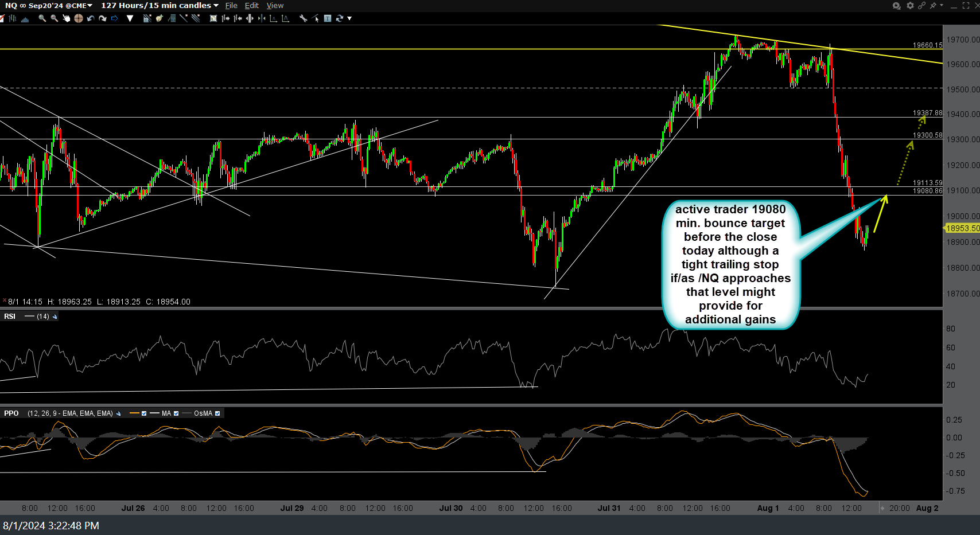Click the Redo arrow icon
Viewport: 980px width, 535px height.
pos(102,18)
